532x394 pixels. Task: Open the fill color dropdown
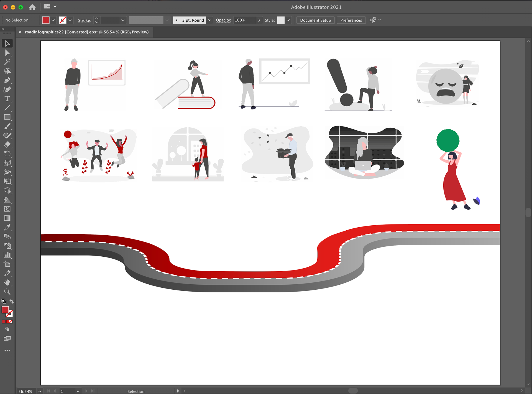pos(53,20)
